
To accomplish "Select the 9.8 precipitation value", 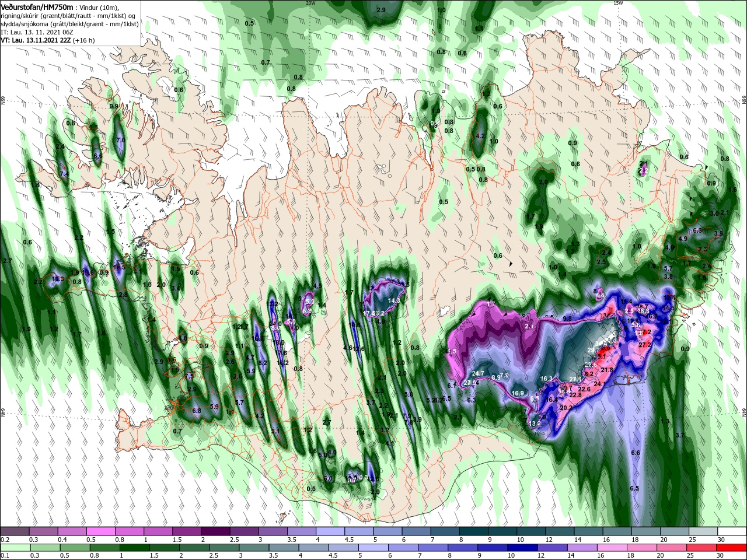I will (567, 318).
